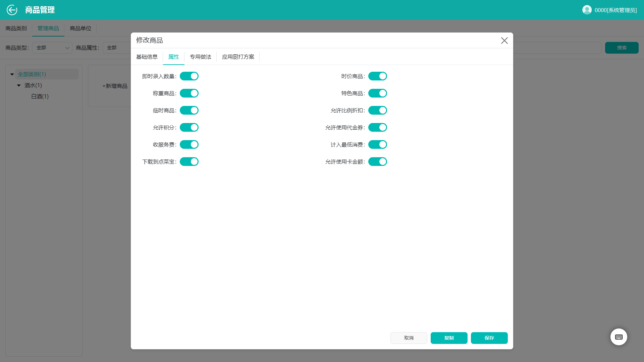Screen dimensions: 644x362
Task: Click the 保存 button
Action: click(489, 338)
